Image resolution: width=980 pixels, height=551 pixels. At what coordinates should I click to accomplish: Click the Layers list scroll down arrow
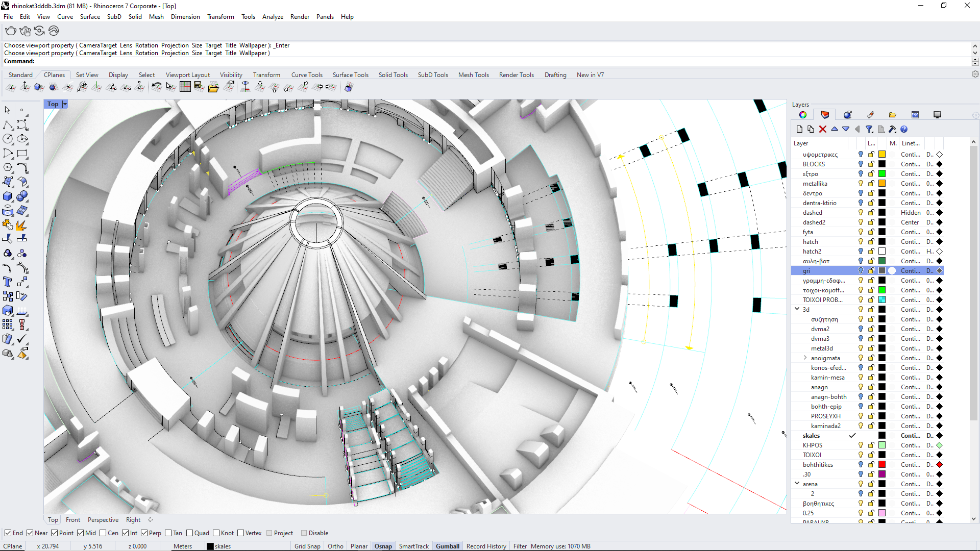[973, 519]
